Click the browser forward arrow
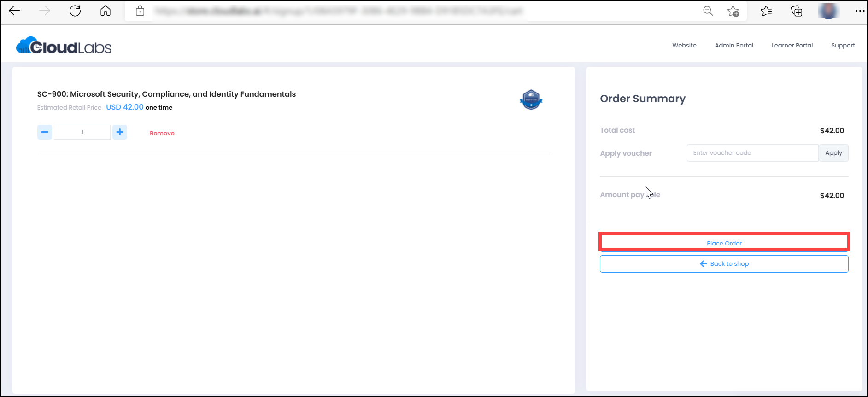868x397 pixels. 45,11
